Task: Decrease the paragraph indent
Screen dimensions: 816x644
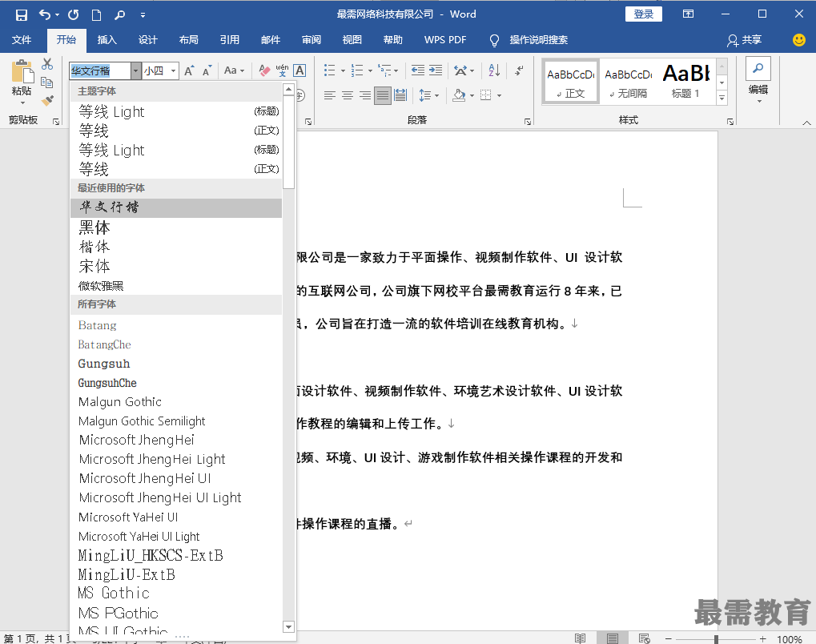Action: pyautogui.click(x=417, y=70)
